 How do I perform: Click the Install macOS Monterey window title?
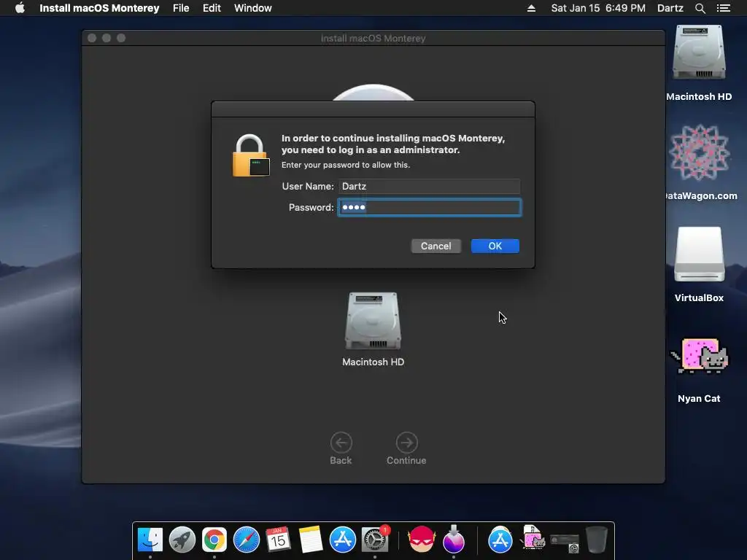373,38
